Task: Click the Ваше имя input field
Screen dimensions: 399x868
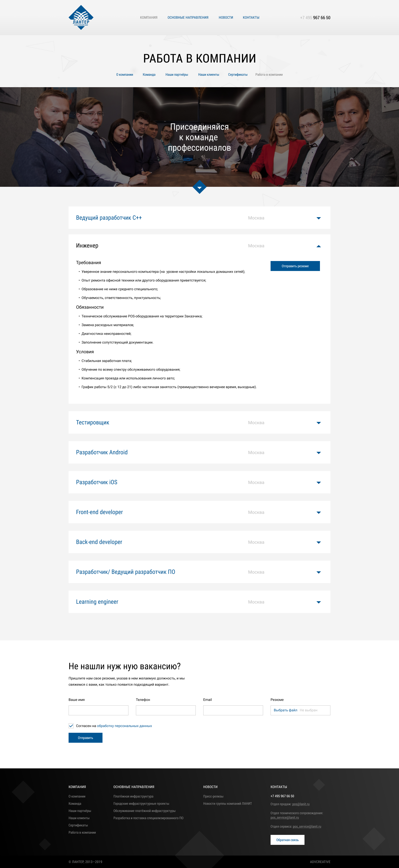Action: coord(99,710)
